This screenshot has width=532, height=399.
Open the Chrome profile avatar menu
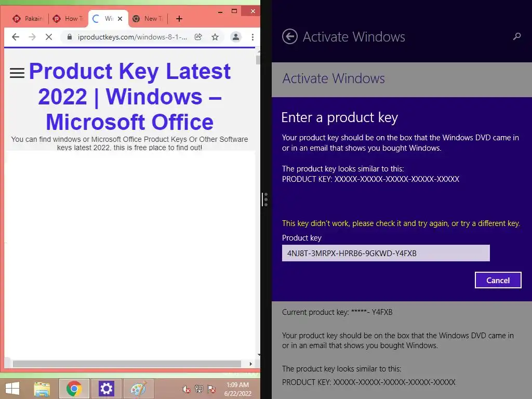click(236, 37)
